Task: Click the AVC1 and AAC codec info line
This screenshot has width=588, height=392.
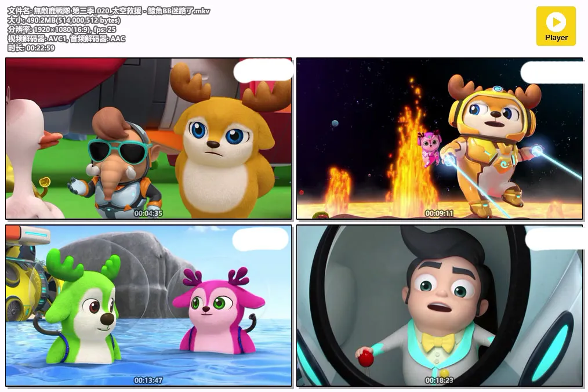Action: pyautogui.click(x=66, y=39)
